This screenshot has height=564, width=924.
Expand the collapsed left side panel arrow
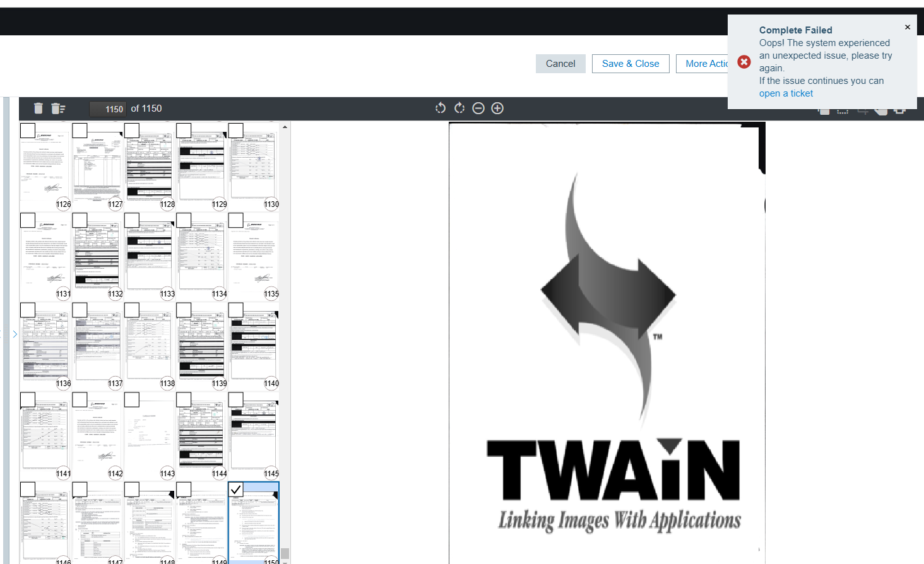pyautogui.click(x=15, y=334)
